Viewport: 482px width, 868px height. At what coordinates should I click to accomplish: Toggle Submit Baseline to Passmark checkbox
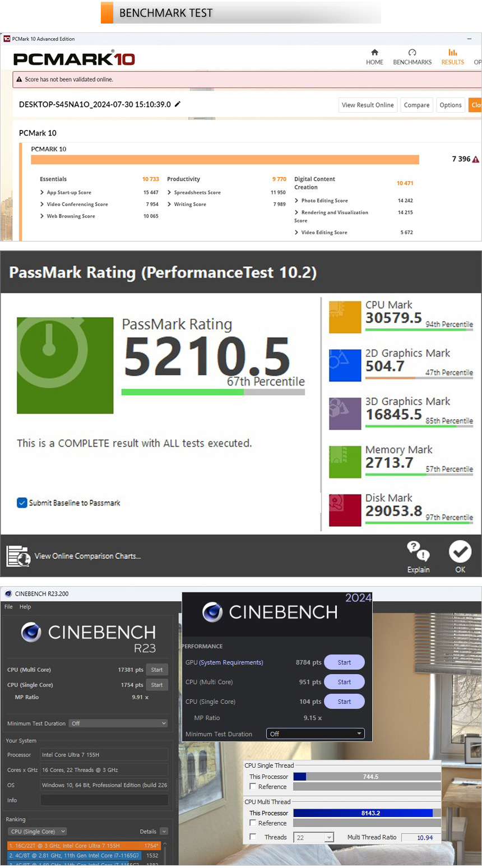click(22, 503)
